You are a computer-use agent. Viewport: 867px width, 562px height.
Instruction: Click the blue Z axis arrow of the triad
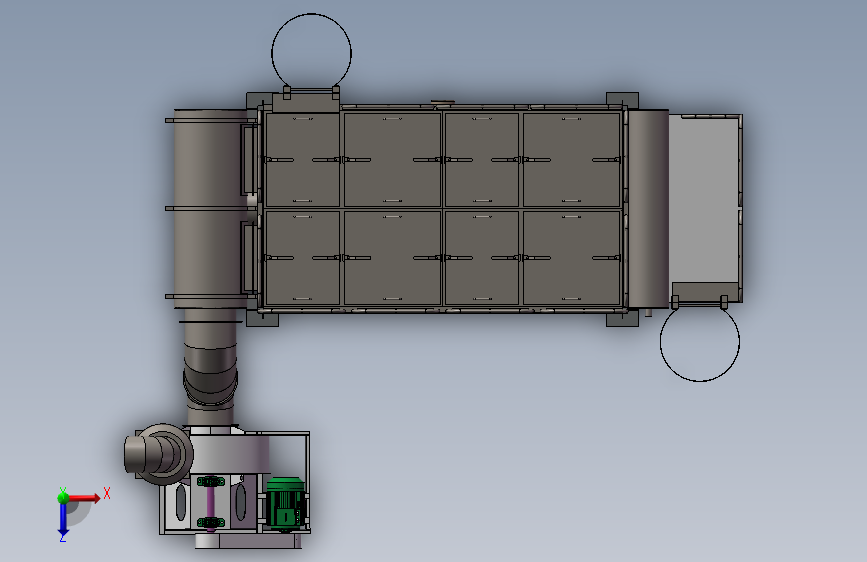click(63, 519)
